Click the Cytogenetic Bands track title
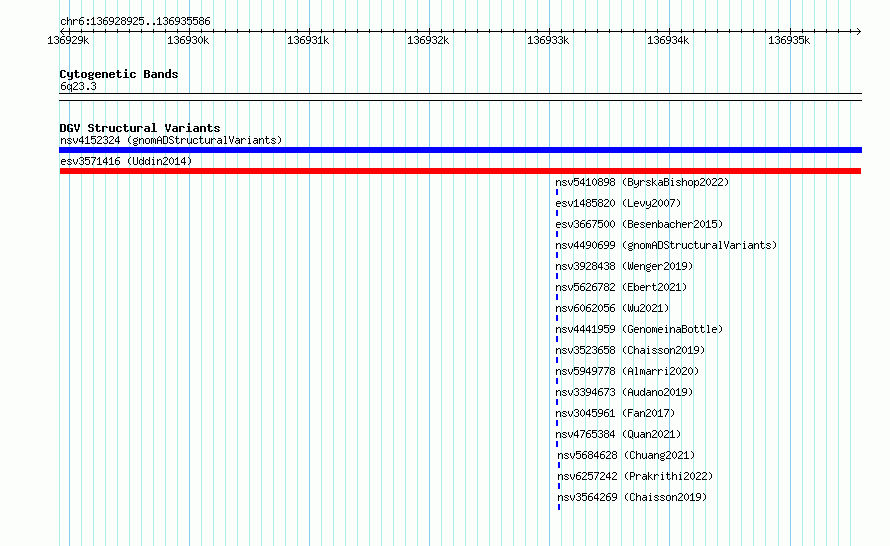This screenshot has width=890, height=546. (119, 74)
